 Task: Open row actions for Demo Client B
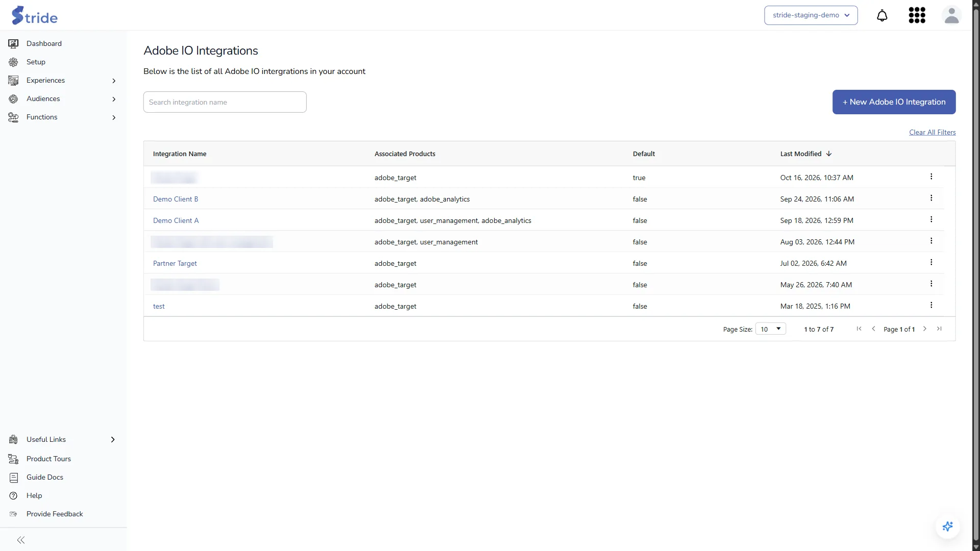931,198
